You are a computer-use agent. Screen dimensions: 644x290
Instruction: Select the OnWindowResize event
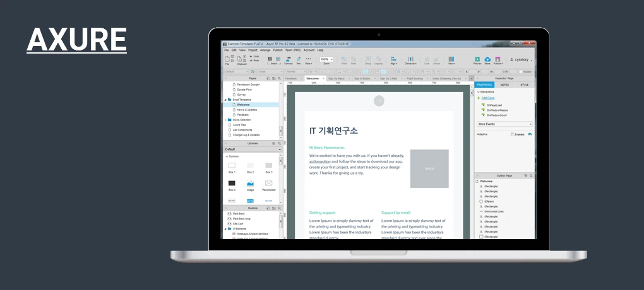[x=497, y=110]
